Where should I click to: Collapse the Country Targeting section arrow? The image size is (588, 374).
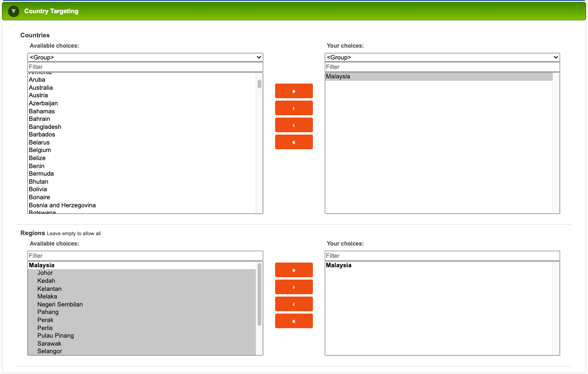click(14, 11)
